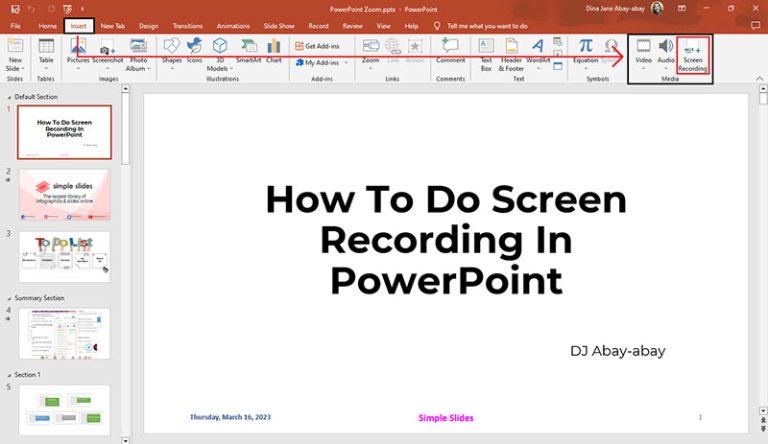The image size is (768, 444).
Task: Open the Slide Show tab
Action: click(279, 26)
